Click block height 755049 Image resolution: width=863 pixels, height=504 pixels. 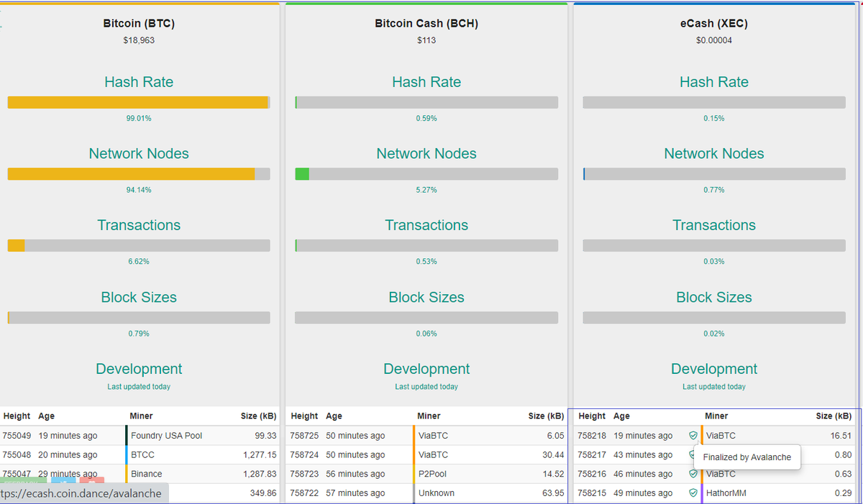click(17, 436)
